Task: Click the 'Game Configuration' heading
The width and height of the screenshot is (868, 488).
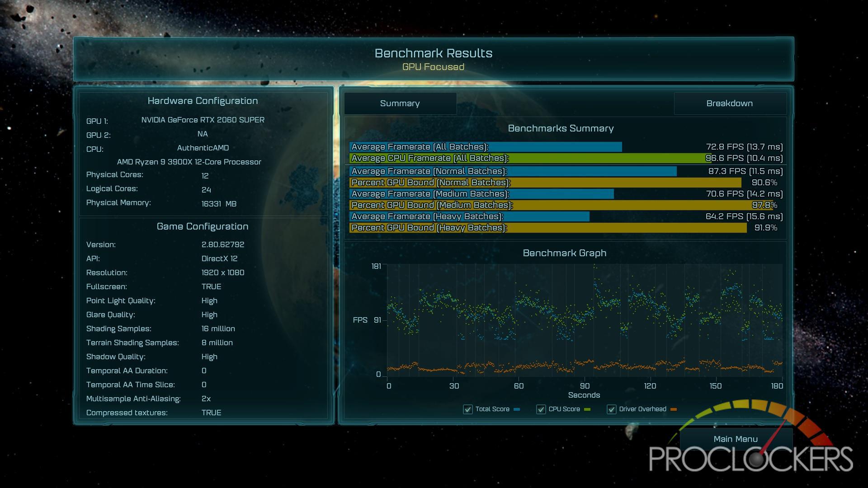Action: tap(203, 226)
